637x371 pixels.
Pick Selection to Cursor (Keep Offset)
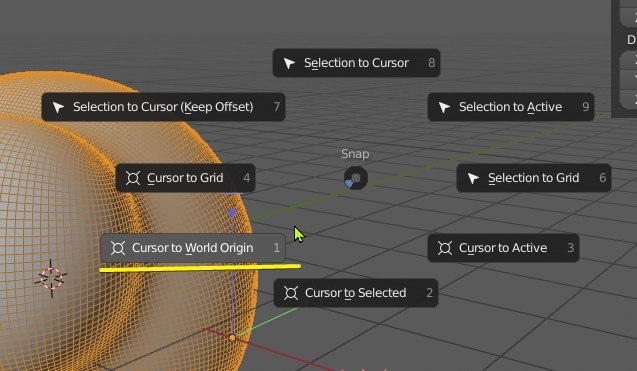(x=163, y=107)
